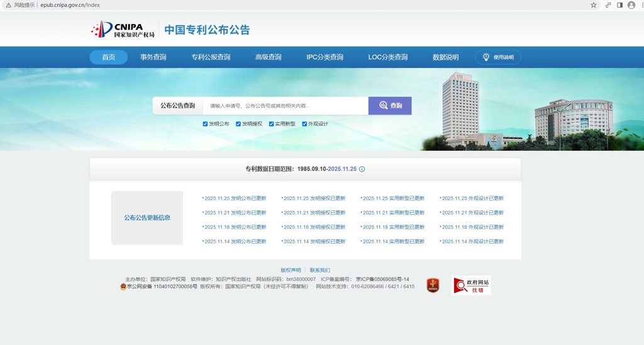
Task: Click the 政府网站找错 badge
Action: point(471,285)
